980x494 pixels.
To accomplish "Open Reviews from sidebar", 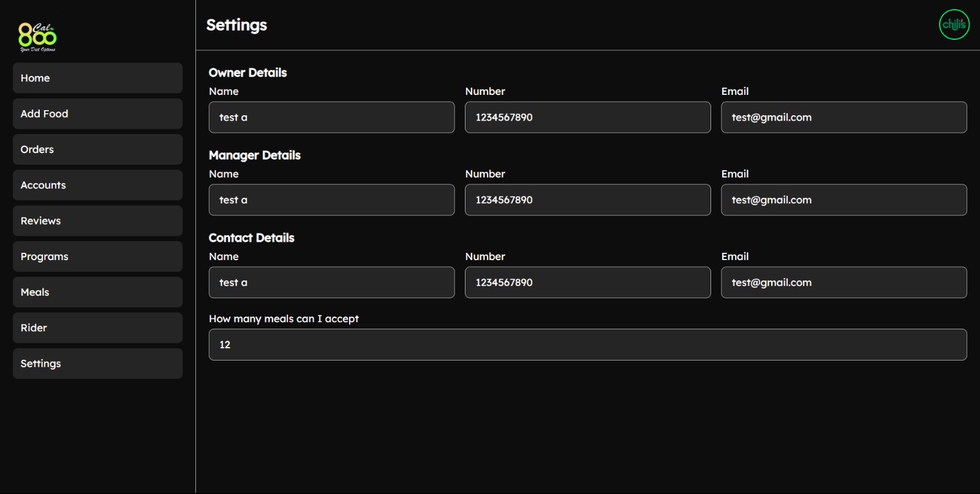I will click(97, 221).
